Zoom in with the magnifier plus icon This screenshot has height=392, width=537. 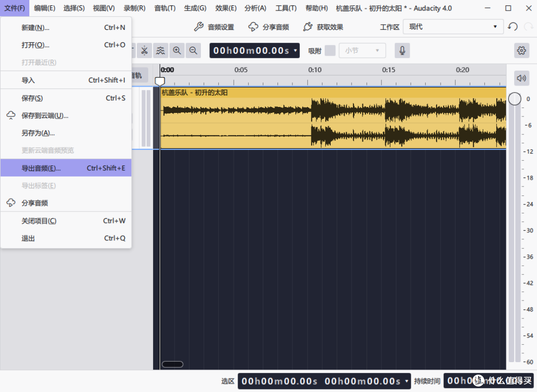tap(177, 51)
